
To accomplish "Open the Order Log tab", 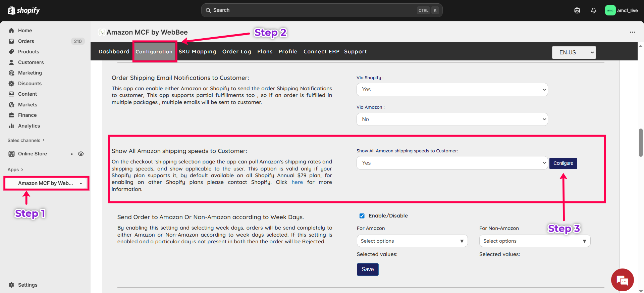I will click(236, 52).
